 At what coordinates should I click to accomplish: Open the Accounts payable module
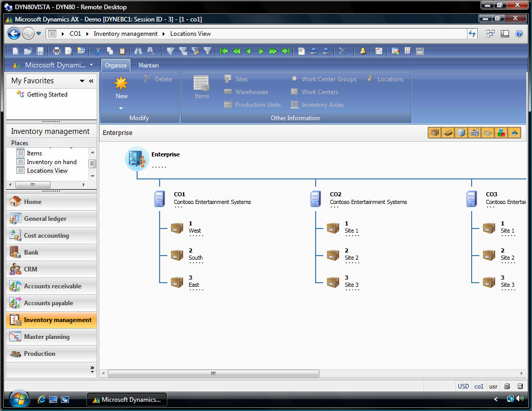(48, 303)
